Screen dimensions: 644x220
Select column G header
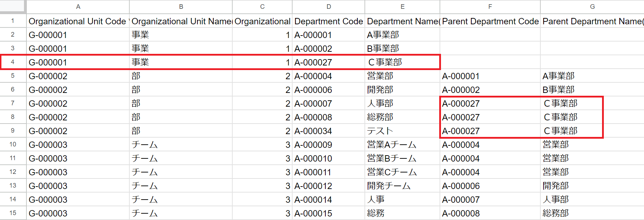click(x=592, y=7)
